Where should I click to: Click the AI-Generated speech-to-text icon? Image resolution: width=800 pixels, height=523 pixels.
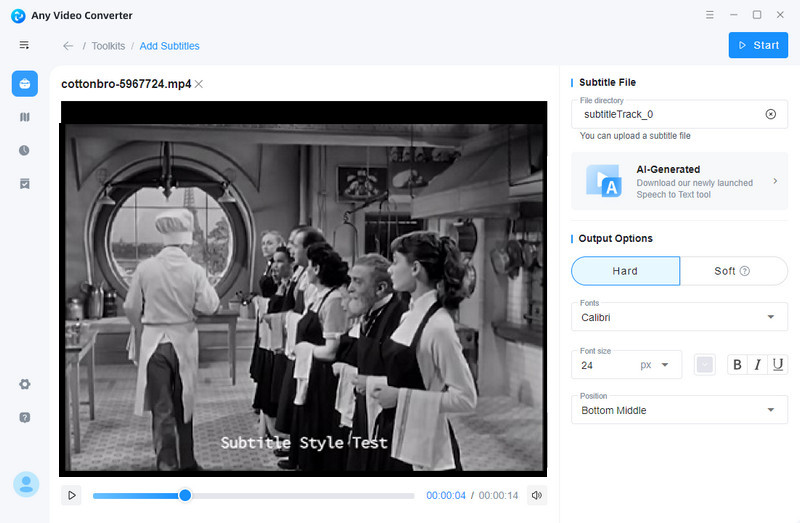604,181
